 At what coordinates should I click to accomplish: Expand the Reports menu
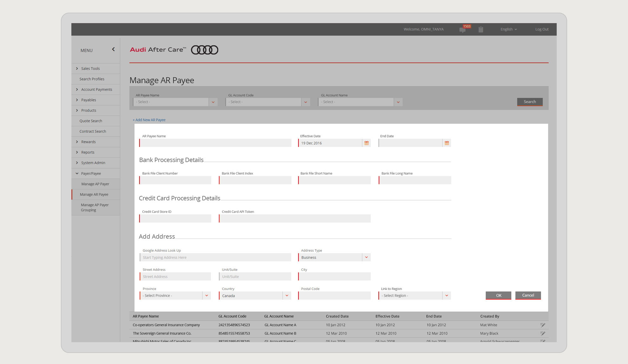click(x=96, y=152)
